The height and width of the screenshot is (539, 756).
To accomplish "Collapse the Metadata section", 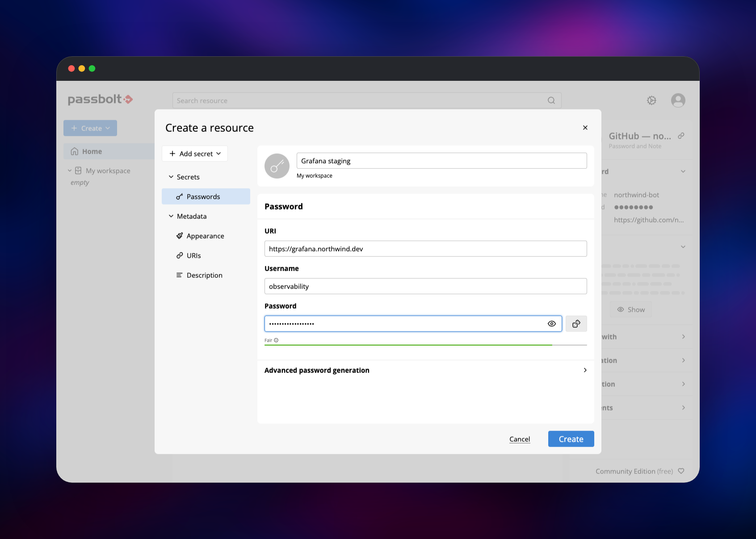I will (x=171, y=216).
